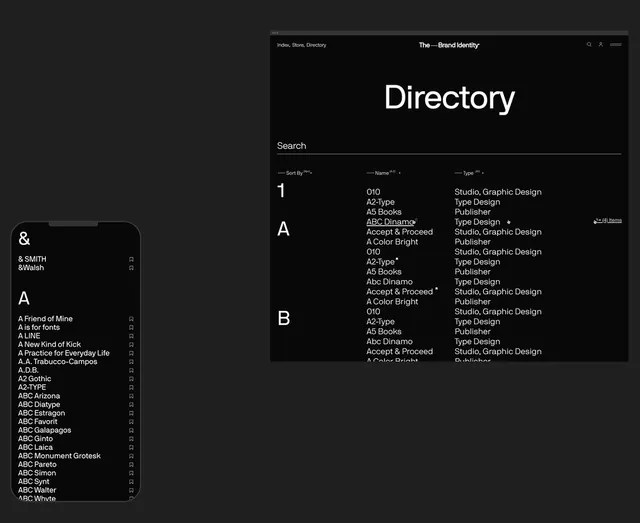Bookmark A is for fonts entry
This screenshot has height=523, width=640.
pos(131,327)
